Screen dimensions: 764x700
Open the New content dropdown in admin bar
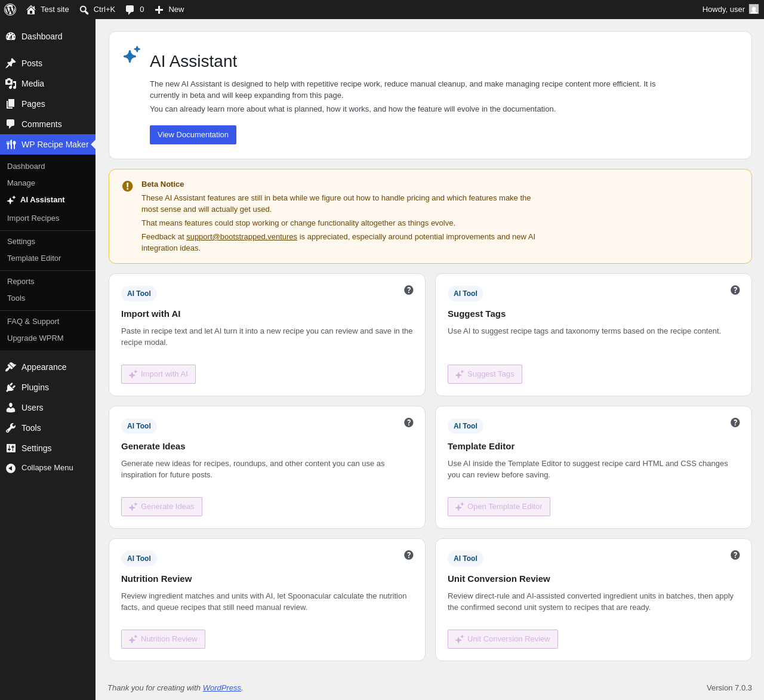pyautogui.click(x=170, y=10)
